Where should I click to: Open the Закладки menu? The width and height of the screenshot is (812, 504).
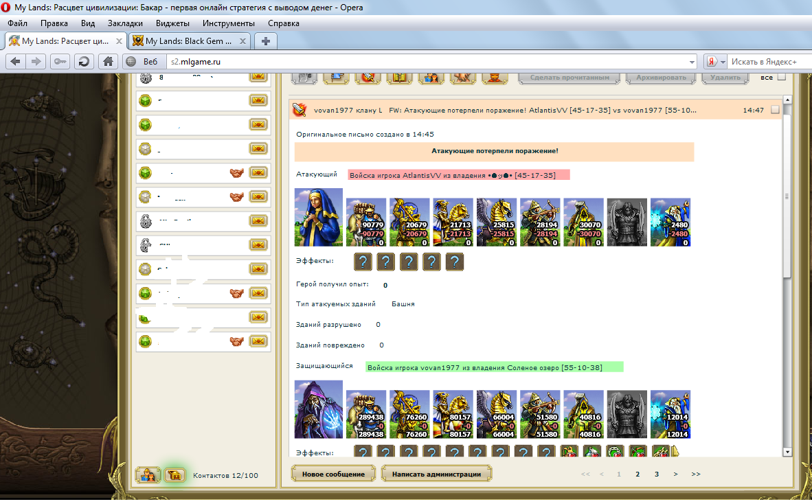pos(125,23)
